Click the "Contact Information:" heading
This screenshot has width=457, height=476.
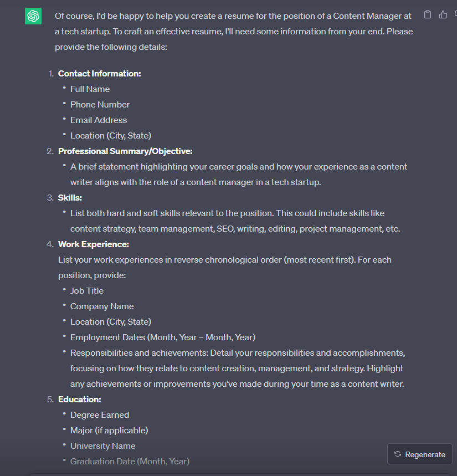(x=99, y=73)
